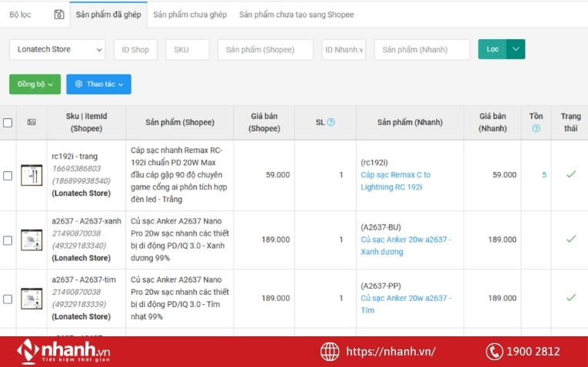This screenshot has height=367, width=588.
Task: Focus the ID Nhanh.vn input field
Action: coord(344,49)
